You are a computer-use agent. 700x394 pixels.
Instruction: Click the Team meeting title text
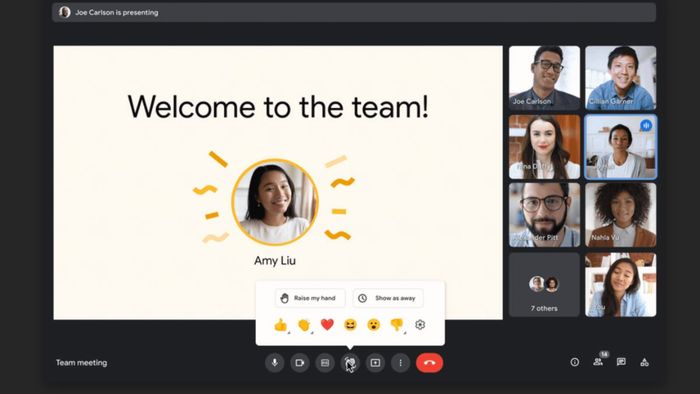pos(82,363)
